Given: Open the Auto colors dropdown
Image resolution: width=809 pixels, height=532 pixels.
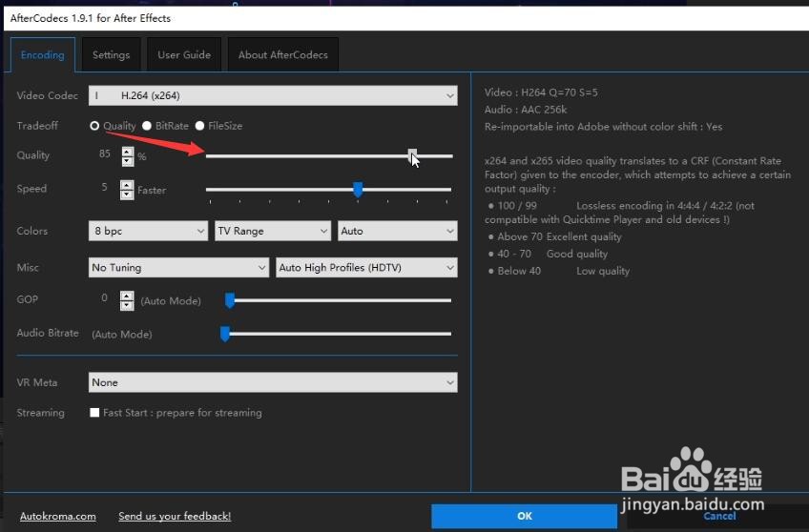Looking at the screenshot, I should point(397,231).
